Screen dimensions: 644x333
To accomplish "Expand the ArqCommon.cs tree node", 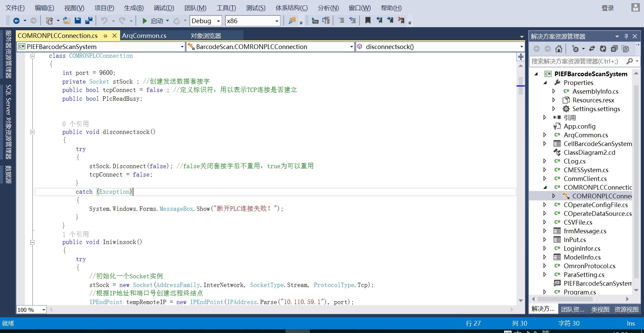I will click(x=545, y=135).
